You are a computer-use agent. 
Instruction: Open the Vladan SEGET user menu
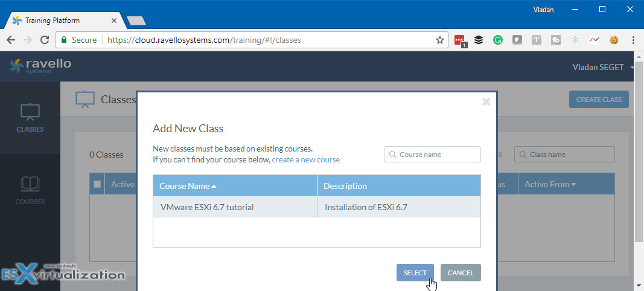[602, 67]
